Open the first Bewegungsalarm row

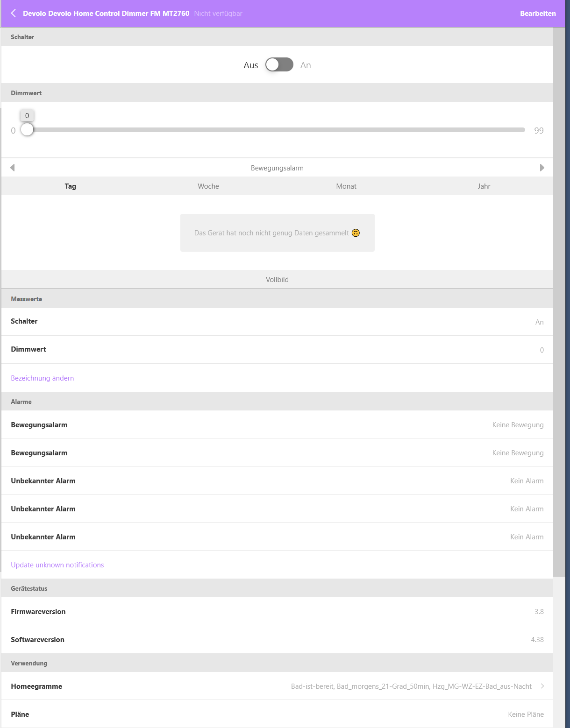(277, 425)
